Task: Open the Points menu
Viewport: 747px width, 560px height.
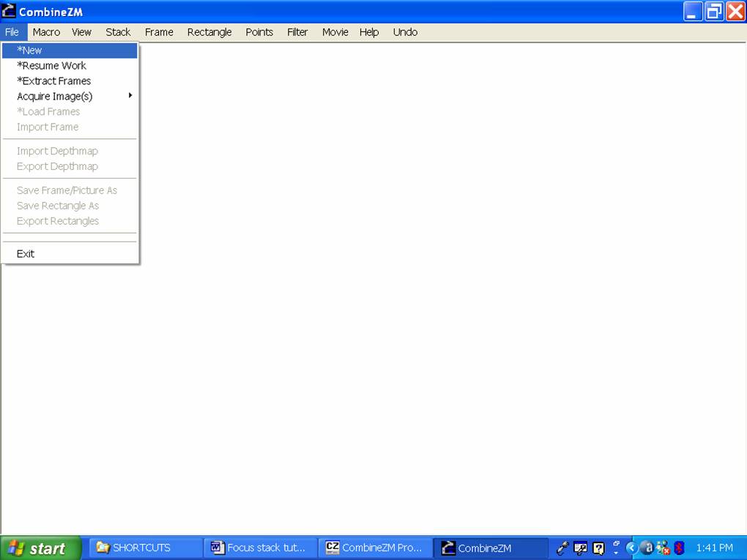Action: point(259,32)
